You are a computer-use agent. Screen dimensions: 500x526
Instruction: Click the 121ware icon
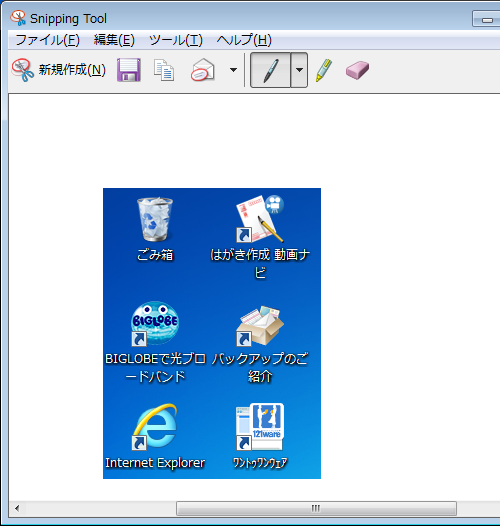pyautogui.click(x=260, y=427)
